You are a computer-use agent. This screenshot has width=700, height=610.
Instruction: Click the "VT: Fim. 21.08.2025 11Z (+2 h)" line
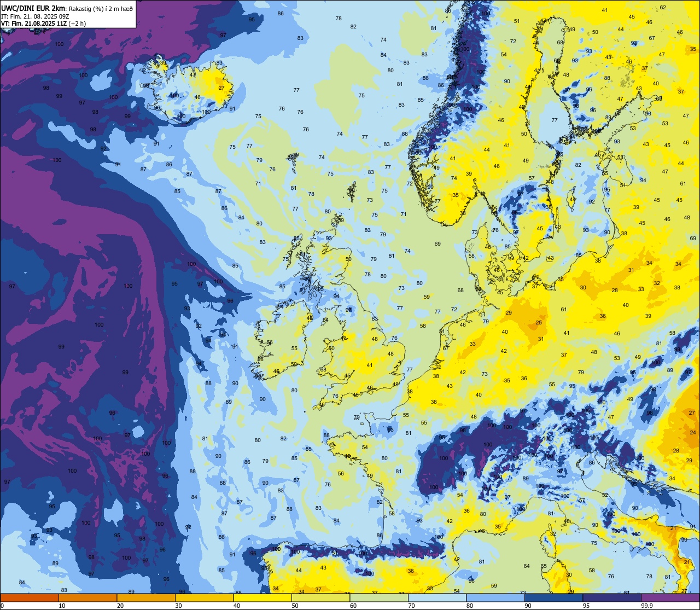[43, 24]
